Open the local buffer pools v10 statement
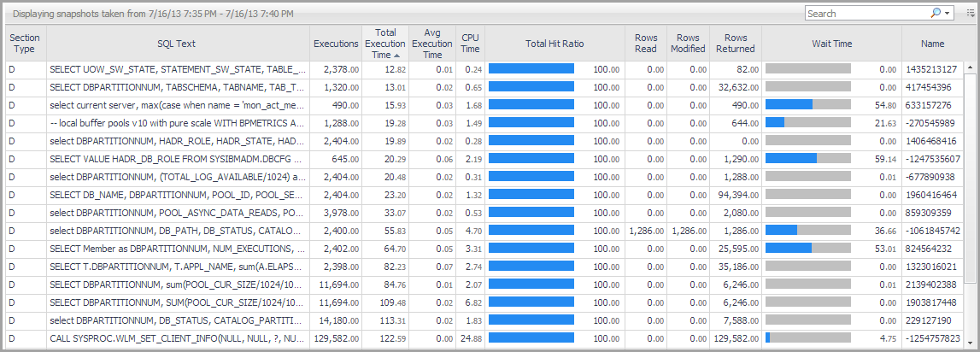The width and height of the screenshot is (980, 352). pyautogui.click(x=177, y=123)
